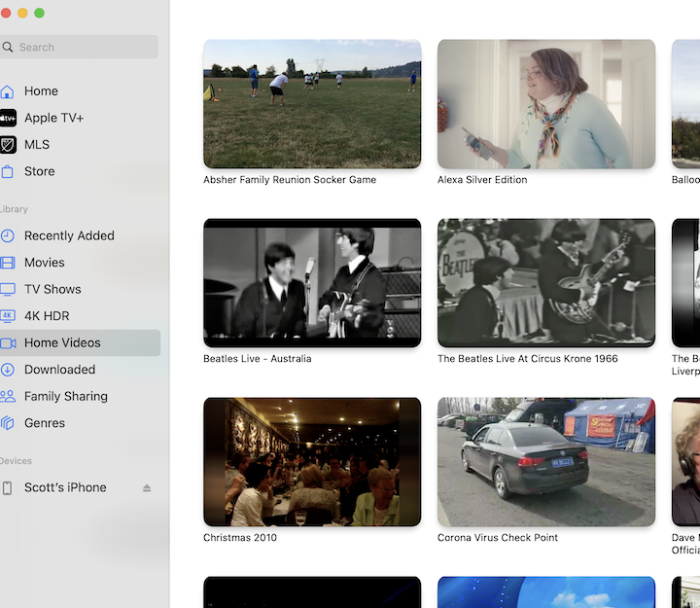Play Beatles Live - Australia thumbnail
Image resolution: width=700 pixels, height=608 pixels.
pos(312,283)
